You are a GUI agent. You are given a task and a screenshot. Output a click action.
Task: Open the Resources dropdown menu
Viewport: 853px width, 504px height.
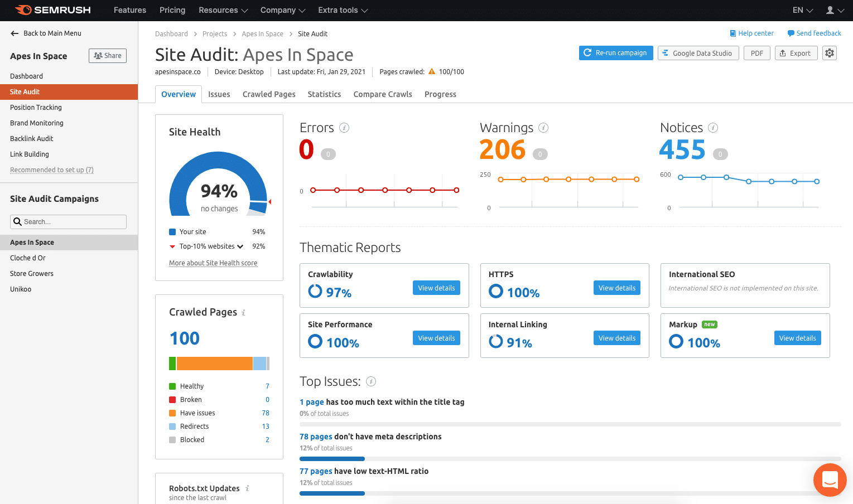coord(223,10)
